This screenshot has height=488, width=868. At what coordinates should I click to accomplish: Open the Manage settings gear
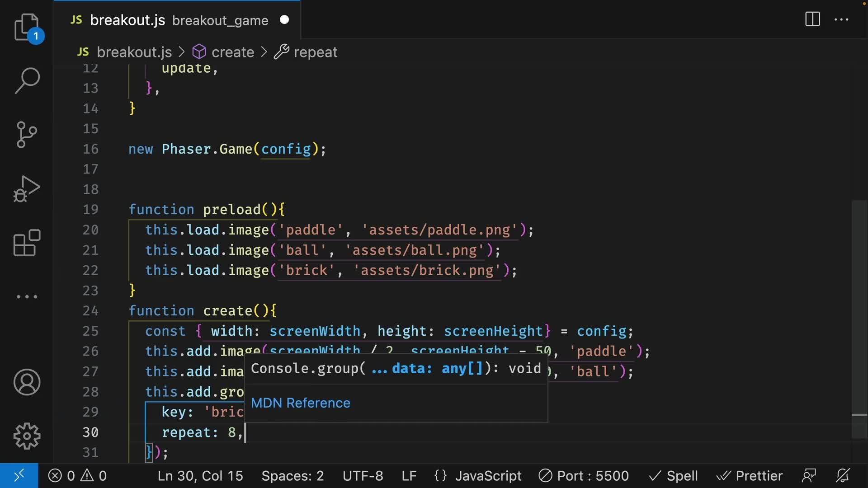pyautogui.click(x=27, y=436)
